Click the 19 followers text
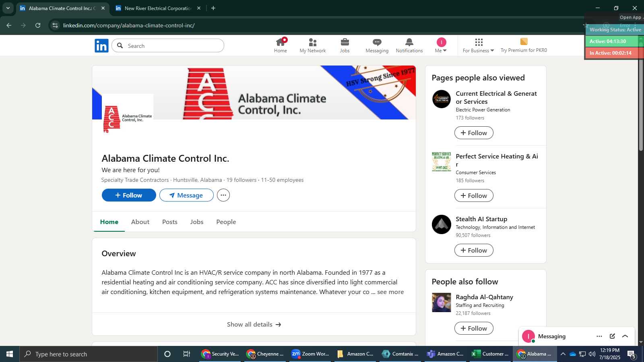 pyautogui.click(x=242, y=180)
